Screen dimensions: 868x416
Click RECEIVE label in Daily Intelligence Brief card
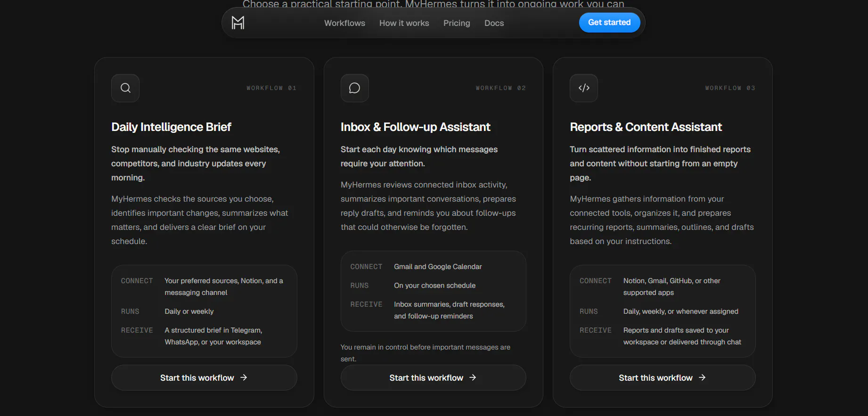coord(137,330)
